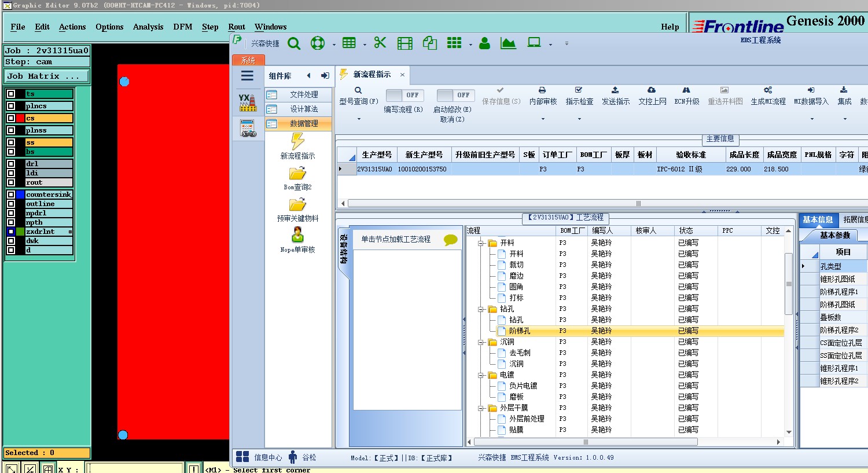
Task: Switch to 基本信息 tab
Action: click(x=818, y=219)
